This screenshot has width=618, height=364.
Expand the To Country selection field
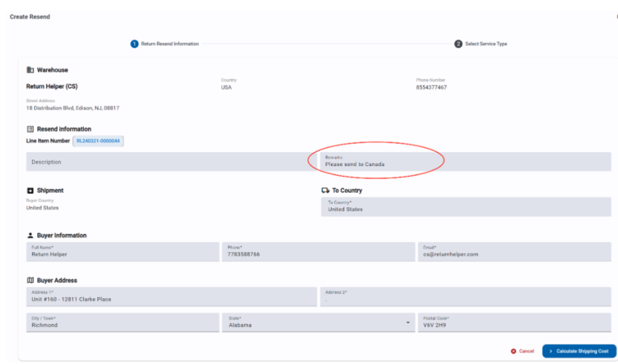pyautogui.click(x=466, y=207)
